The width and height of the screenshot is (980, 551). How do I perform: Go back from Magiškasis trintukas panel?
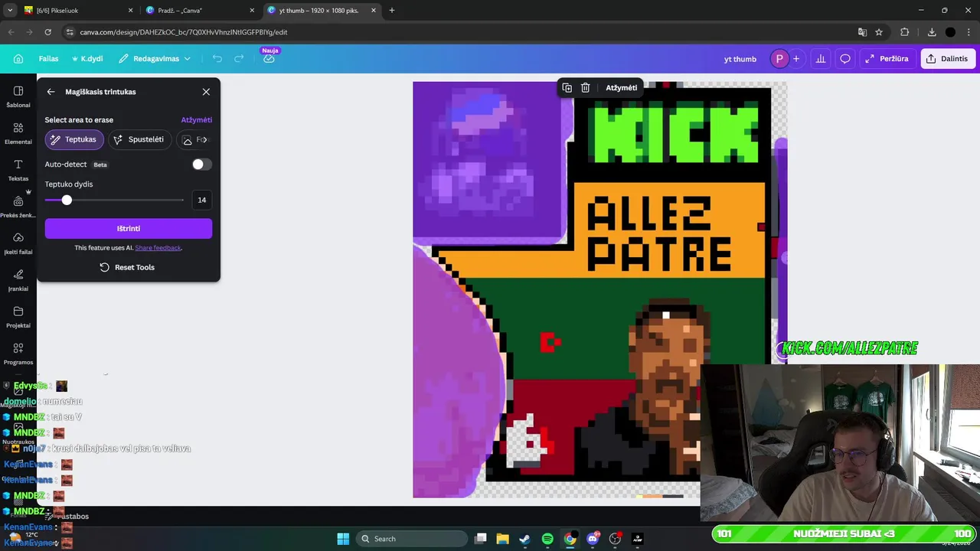(x=51, y=92)
